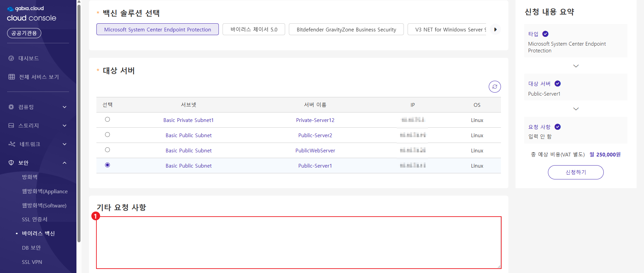
Task: Click the 서버 이름 column header
Action: [x=315, y=105]
